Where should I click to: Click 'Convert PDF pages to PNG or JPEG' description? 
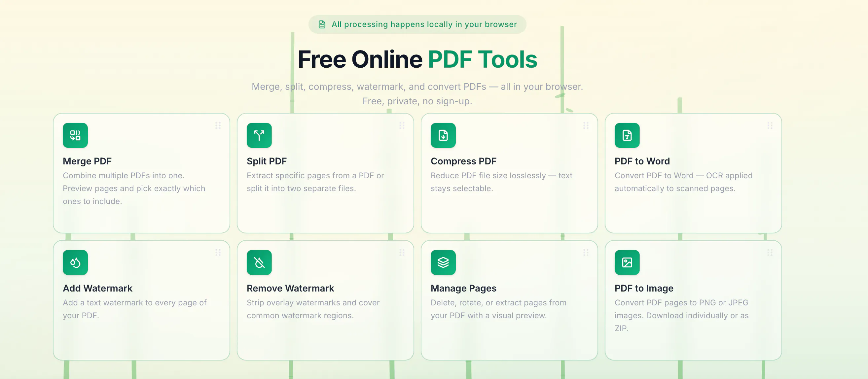coord(682,315)
